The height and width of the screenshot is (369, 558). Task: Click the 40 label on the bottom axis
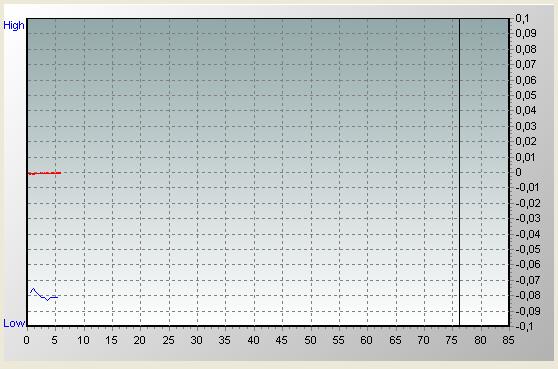pyautogui.click(x=253, y=340)
